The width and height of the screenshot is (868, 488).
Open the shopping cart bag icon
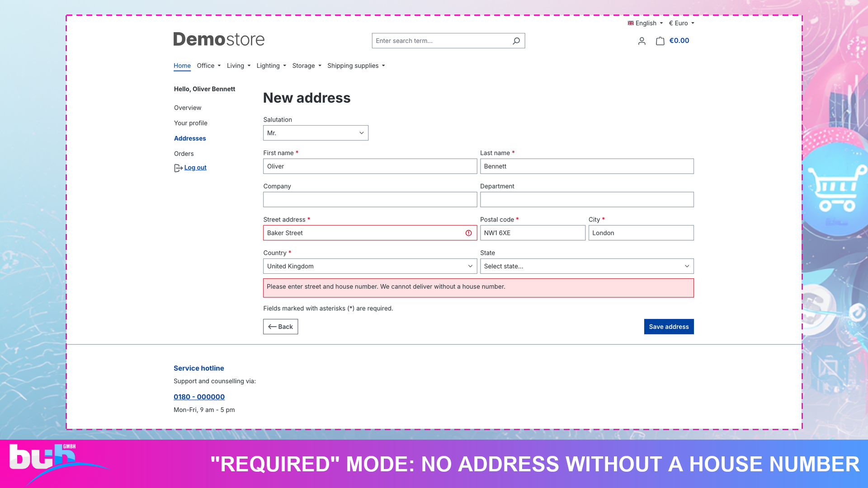660,41
